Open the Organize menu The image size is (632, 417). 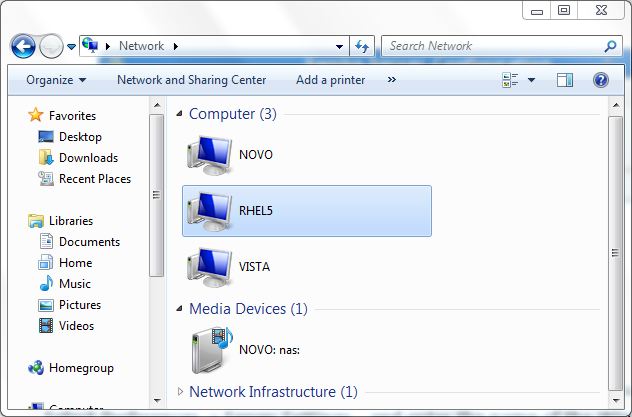tap(56, 80)
